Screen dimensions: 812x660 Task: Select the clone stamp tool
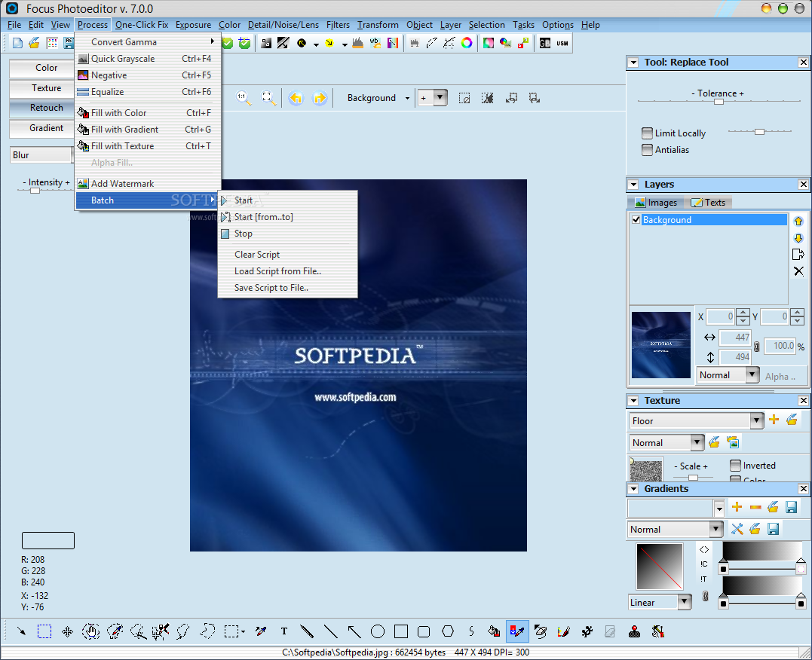point(634,631)
